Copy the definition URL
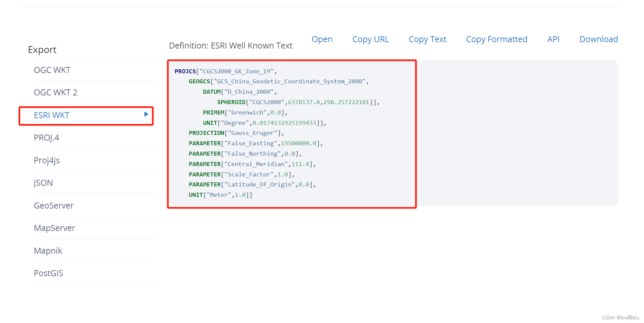 pyautogui.click(x=370, y=39)
